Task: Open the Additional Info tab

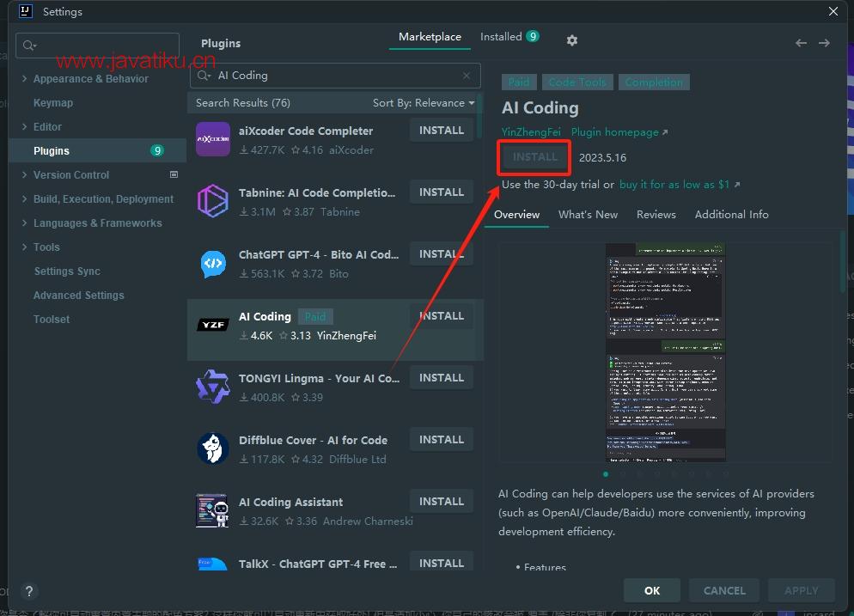Action: tap(731, 215)
